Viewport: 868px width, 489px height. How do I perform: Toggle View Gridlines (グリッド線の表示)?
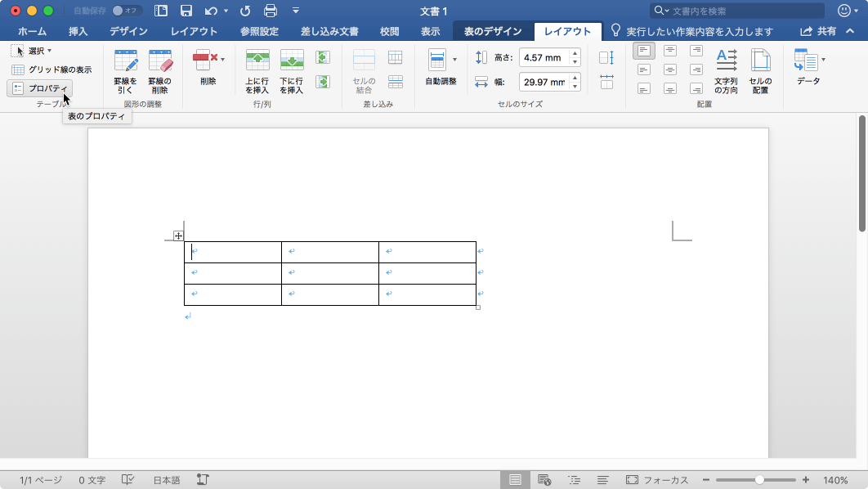coord(52,70)
